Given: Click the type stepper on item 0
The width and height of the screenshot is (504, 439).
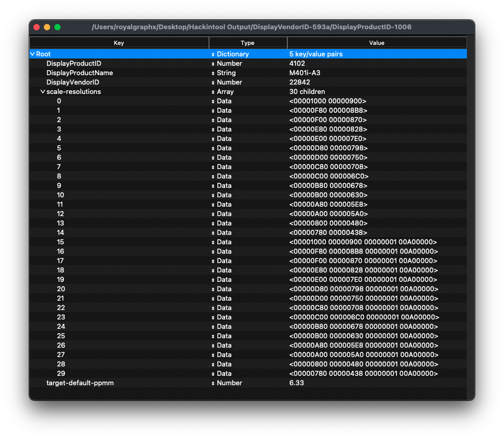Looking at the screenshot, I should coord(213,101).
